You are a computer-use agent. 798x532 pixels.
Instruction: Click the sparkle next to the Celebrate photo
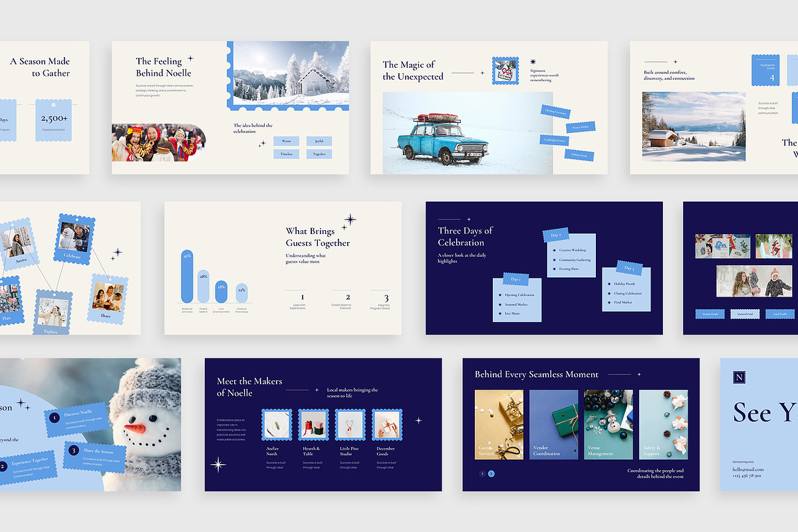point(117,253)
